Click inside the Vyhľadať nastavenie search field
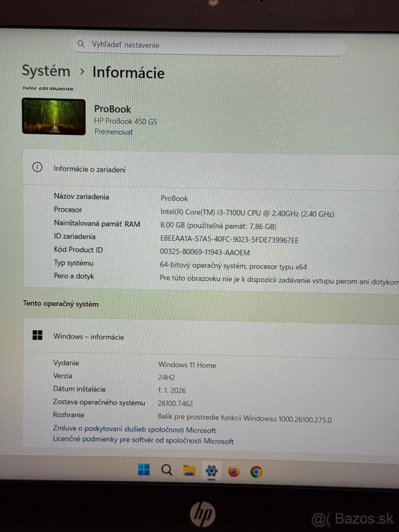399x532 pixels. click(199, 44)
